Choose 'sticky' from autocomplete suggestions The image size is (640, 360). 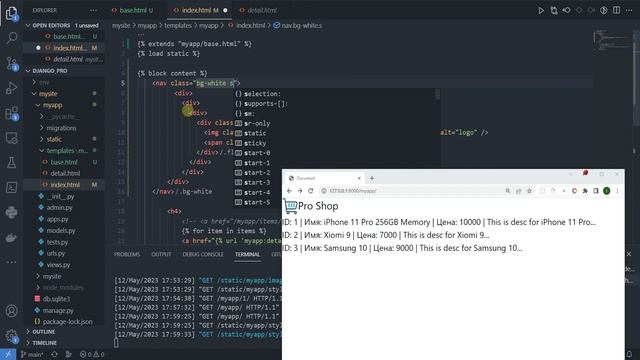click(x=255, y=143)
